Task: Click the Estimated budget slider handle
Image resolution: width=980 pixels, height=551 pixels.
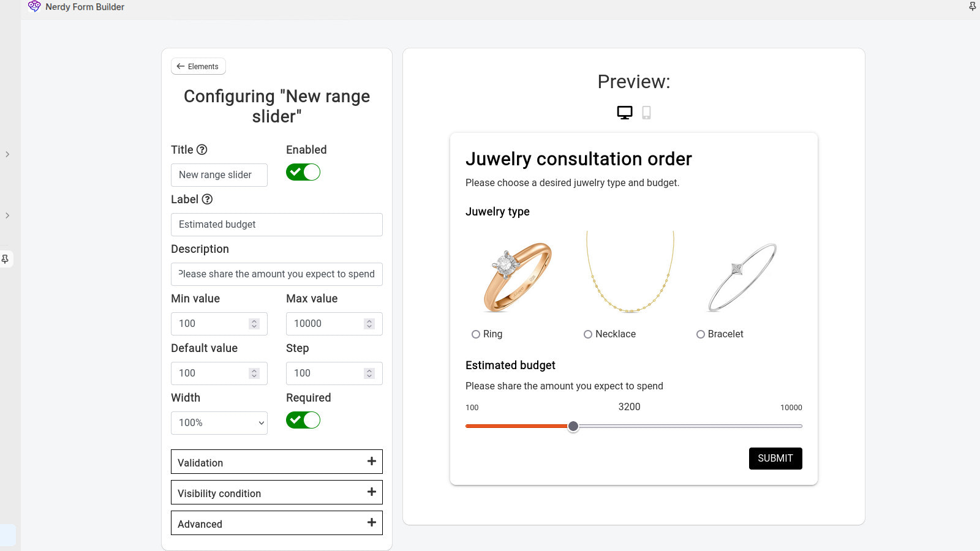Action: [x=573, y=426]
